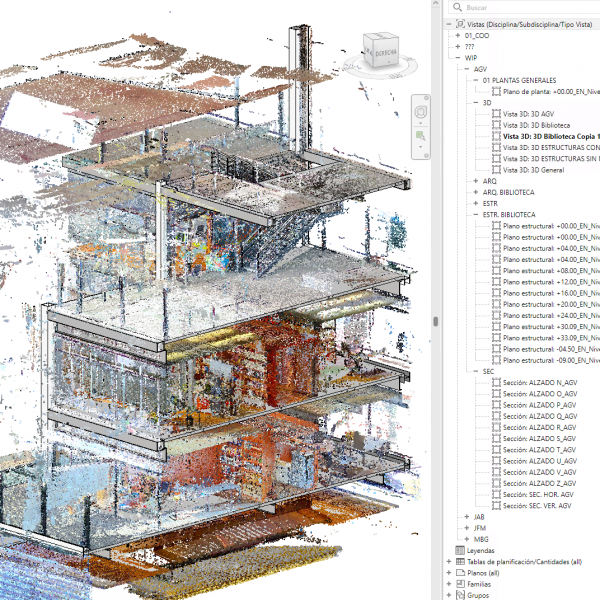The image size is (600, 600).
Task: Expand the ARQ. BIBLIOTECA folder
Action: pyautogui.click(x=476, y=192)
